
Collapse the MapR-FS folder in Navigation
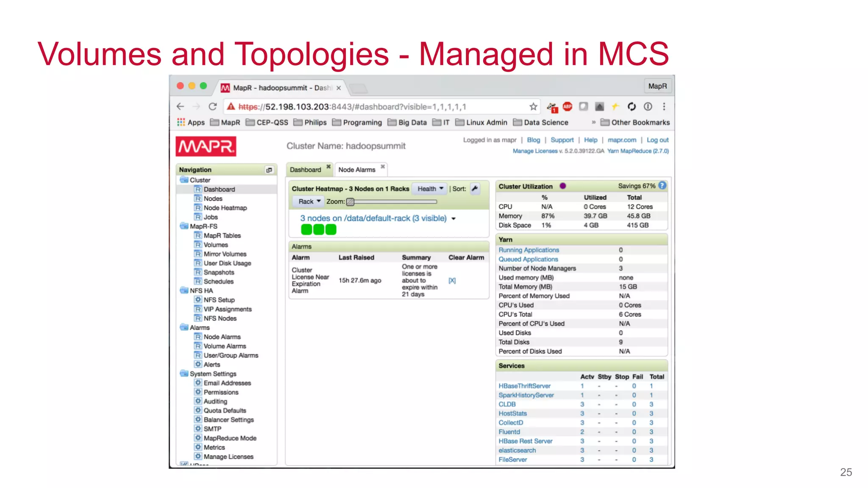184,226
